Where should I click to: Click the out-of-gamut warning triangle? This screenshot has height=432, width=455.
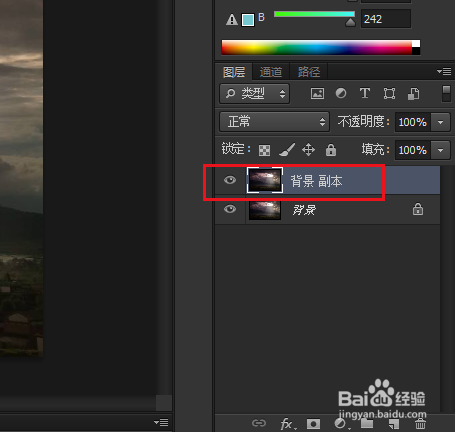pyautogui.click(x=232, y=20)
